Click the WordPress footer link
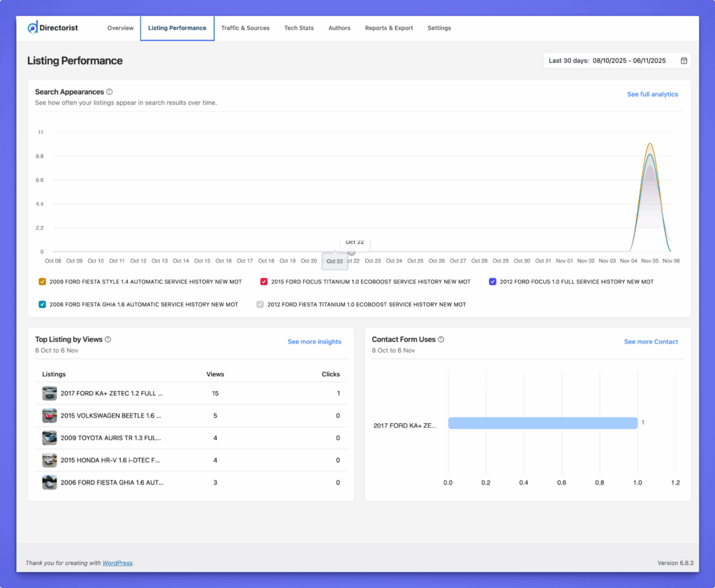 click(117, 563)
